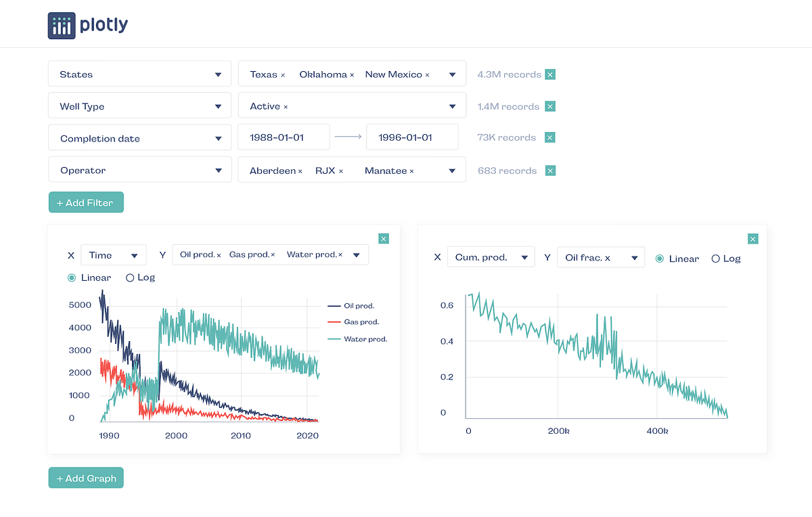
Task: Click the Add Graph button
Action: [86, 478]
